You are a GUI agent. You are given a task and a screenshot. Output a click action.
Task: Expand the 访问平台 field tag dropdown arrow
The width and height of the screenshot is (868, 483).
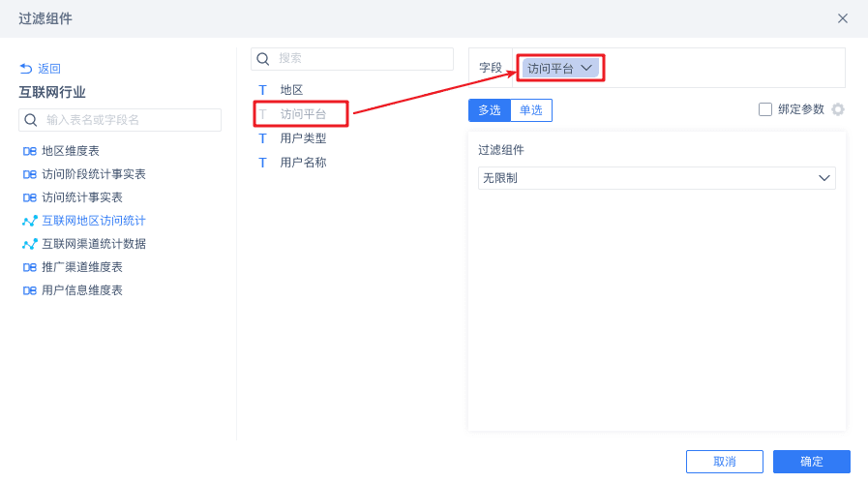coord(586,69)
